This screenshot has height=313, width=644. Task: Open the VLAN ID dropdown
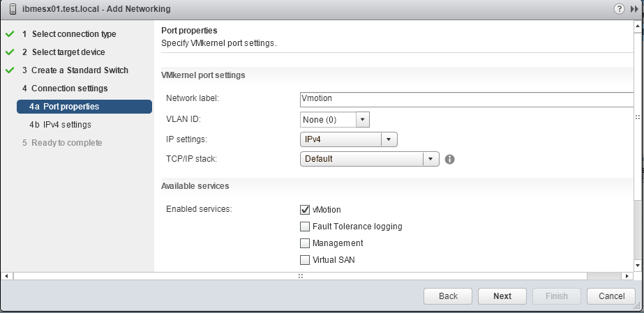coord(335,120)
